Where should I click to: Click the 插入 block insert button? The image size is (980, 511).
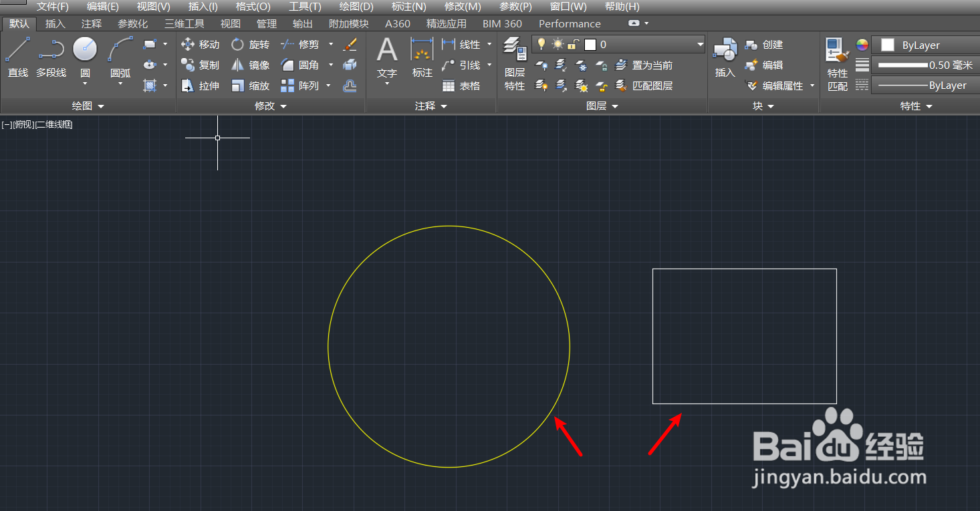(725, 58)
